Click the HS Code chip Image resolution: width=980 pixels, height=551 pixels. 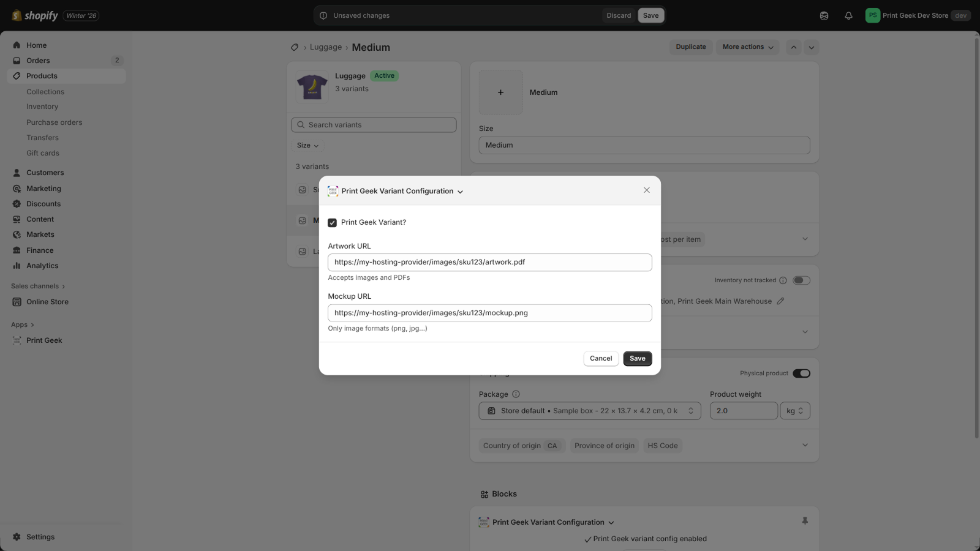tap(663, 446)
